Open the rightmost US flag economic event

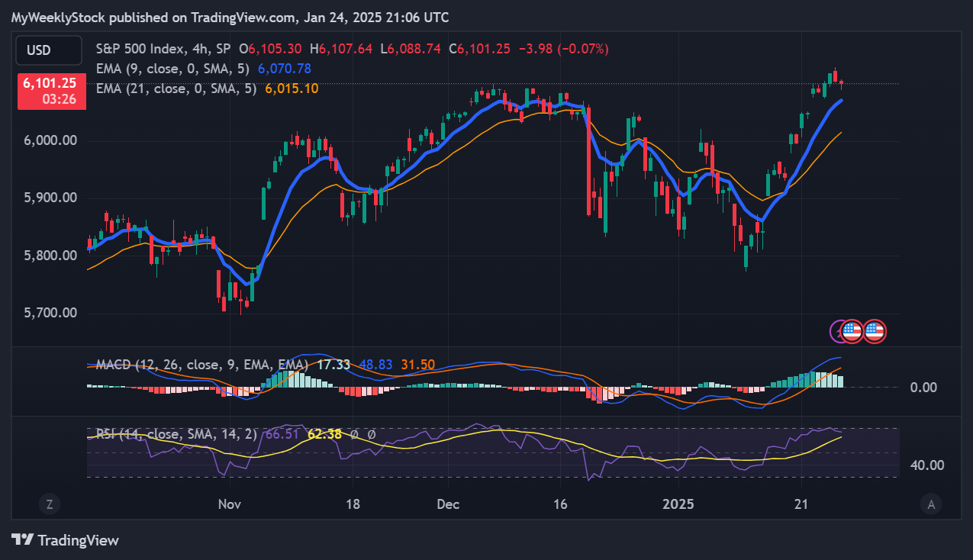(x=875, y=331)
